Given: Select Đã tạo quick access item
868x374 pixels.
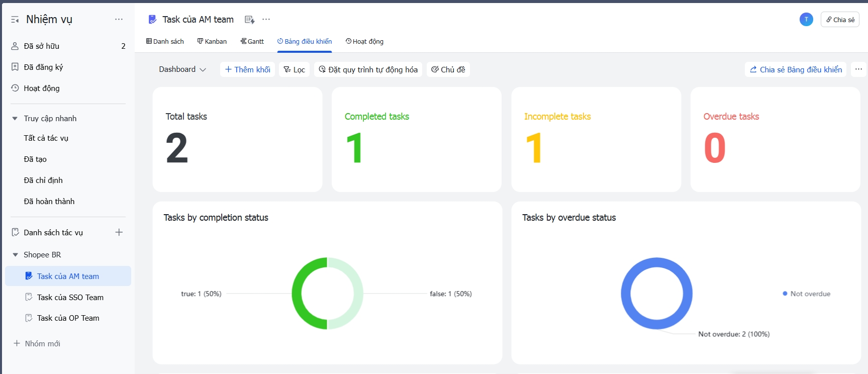Looking at the screenshot, I should [x=35, y=159].
